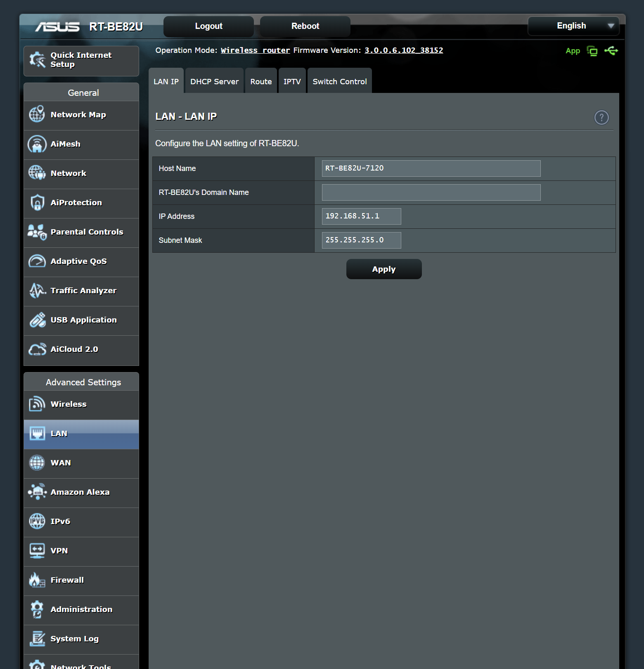This screenshot has width=644, height=669.
Task: Open the Route tab
Action: pyautogui.click(x=261, y=81)
